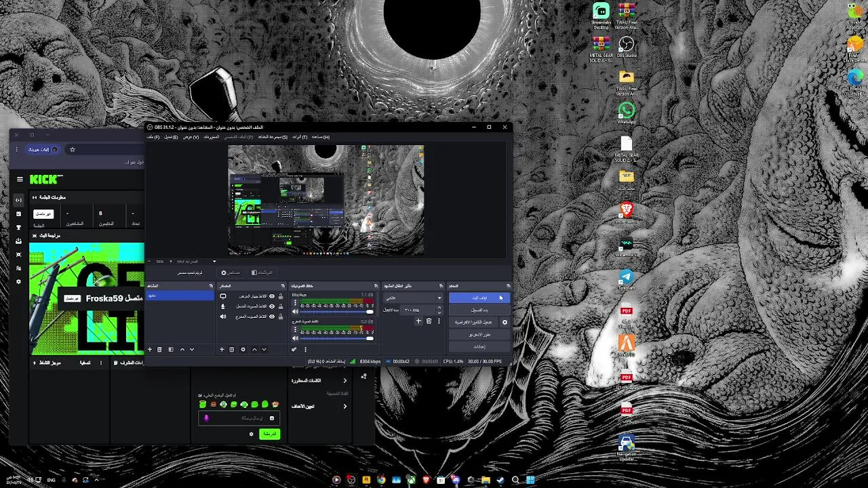Open the trophy icon in Kick dashboard sidebar
The width and height of the screenshot is (868, 488).
pyautogui.click(x=18, y=227)
